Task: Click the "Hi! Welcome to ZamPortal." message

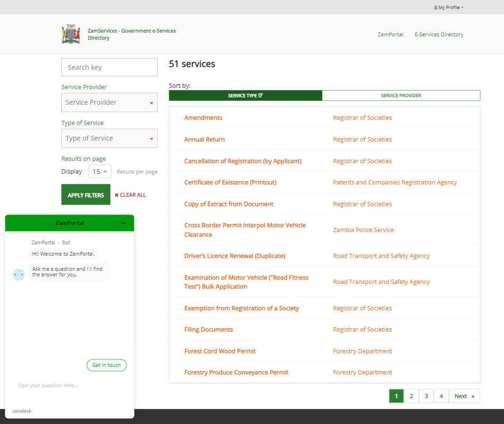Action: [x=63, y=254]
